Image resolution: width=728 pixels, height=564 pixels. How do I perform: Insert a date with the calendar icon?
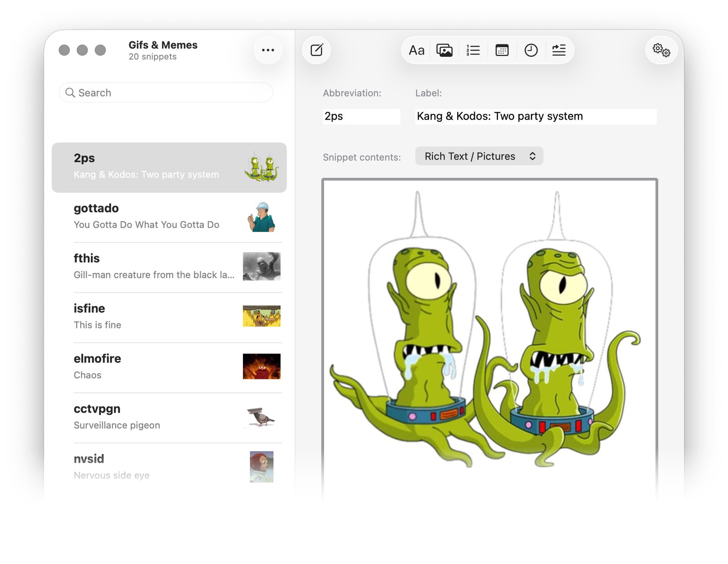click(502, 50)
